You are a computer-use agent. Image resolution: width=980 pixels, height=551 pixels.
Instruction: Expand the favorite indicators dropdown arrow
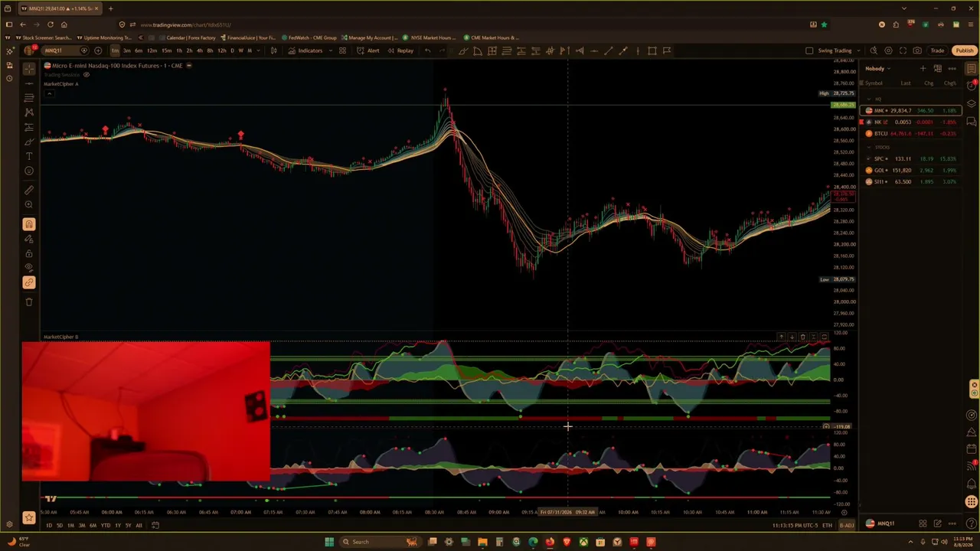[329, 51]
